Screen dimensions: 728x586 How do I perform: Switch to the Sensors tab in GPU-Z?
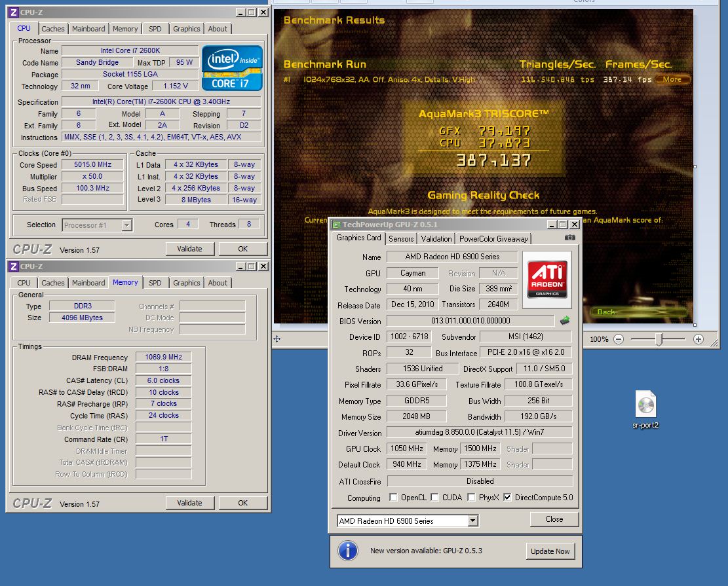point(401,239)
